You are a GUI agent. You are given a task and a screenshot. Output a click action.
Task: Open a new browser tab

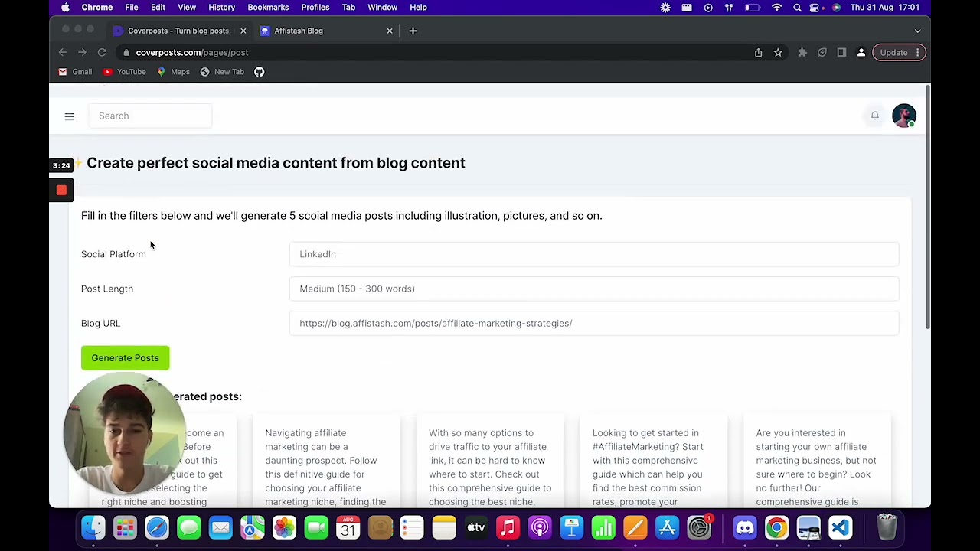[x=413, y=31]
